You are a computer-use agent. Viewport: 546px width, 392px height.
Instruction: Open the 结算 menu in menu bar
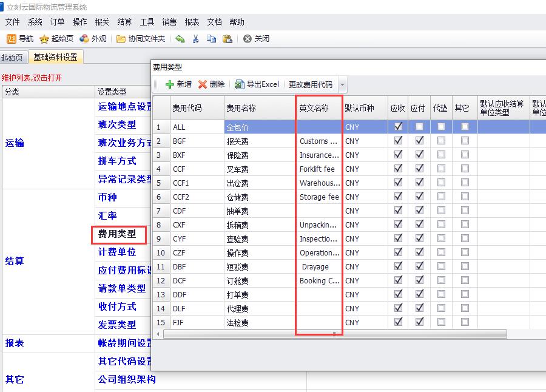(x=124, y=22)
